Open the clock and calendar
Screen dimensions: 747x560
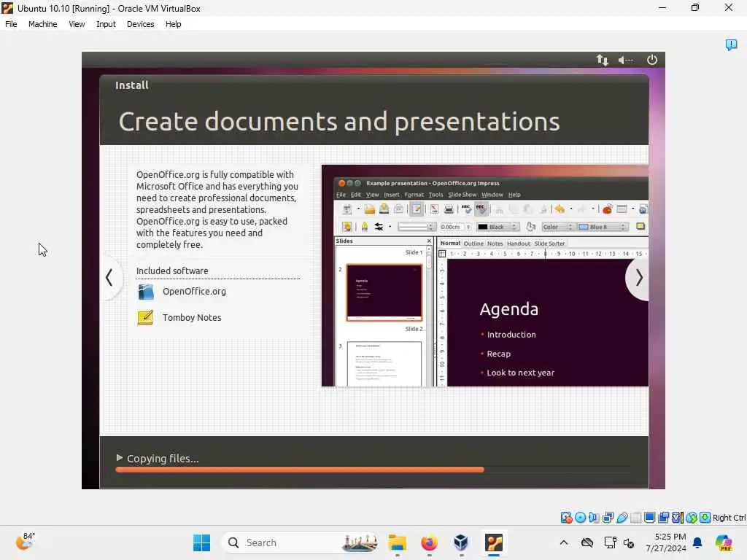pos(666,542)
